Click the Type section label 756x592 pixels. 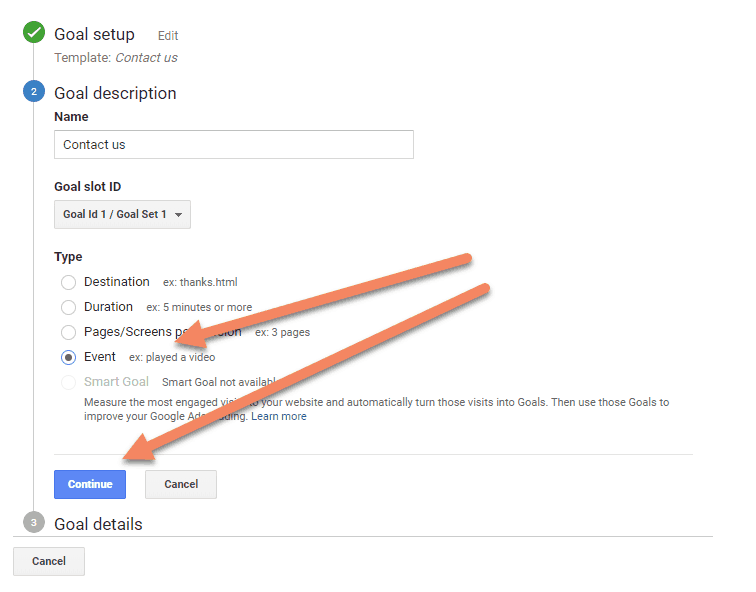pyautogui.click(x=68, y=257)
